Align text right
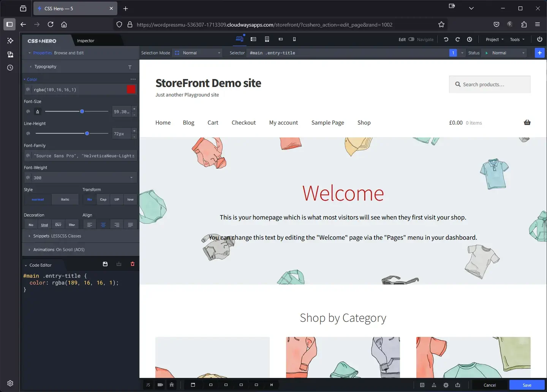Viewport: 547px width, 392px height. (117, 225)
